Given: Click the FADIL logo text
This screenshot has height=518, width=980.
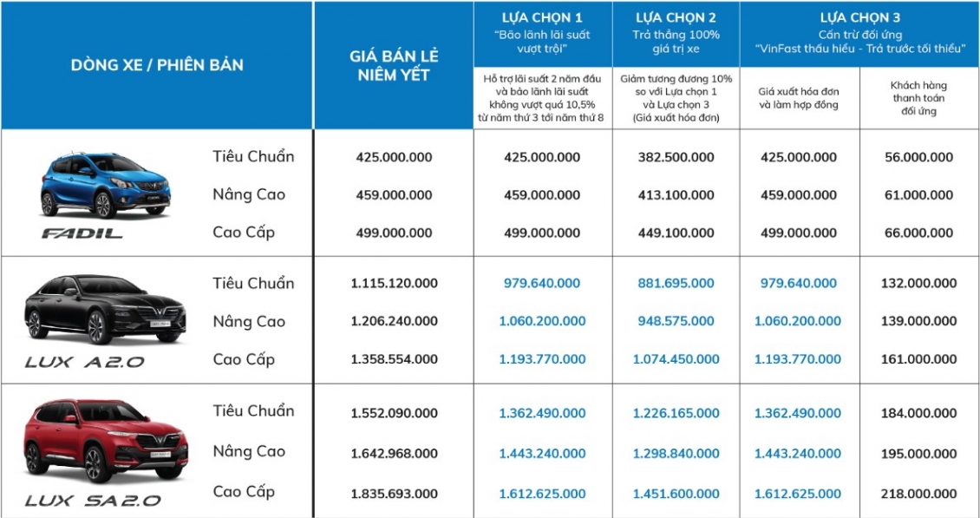Looking at the screenshot, I should pos(82,233).
